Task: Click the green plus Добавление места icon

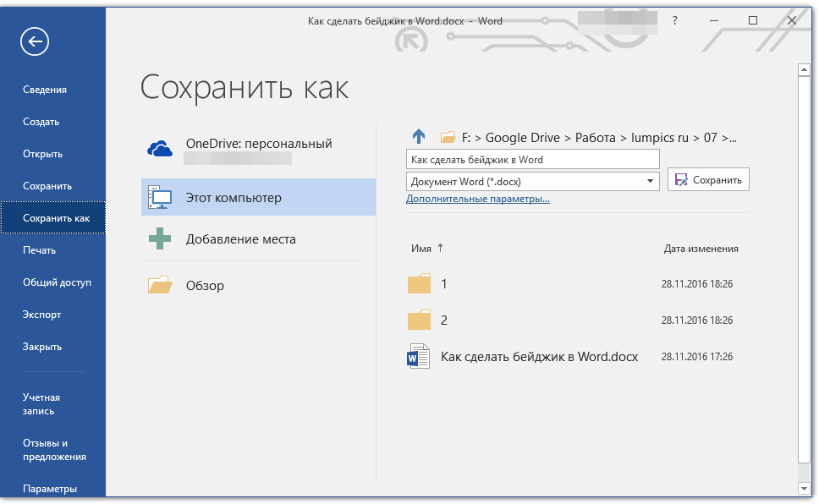Action: coord(160,239)
